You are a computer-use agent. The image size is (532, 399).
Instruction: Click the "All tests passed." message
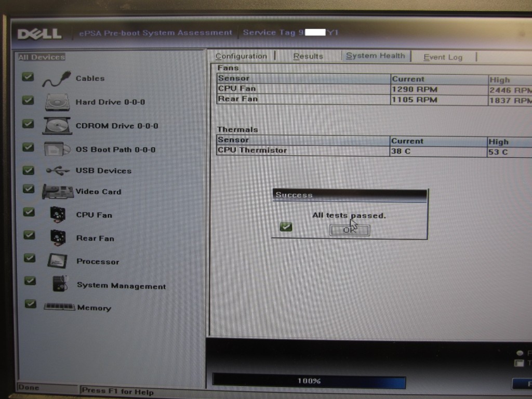click(x=349, y=215)
